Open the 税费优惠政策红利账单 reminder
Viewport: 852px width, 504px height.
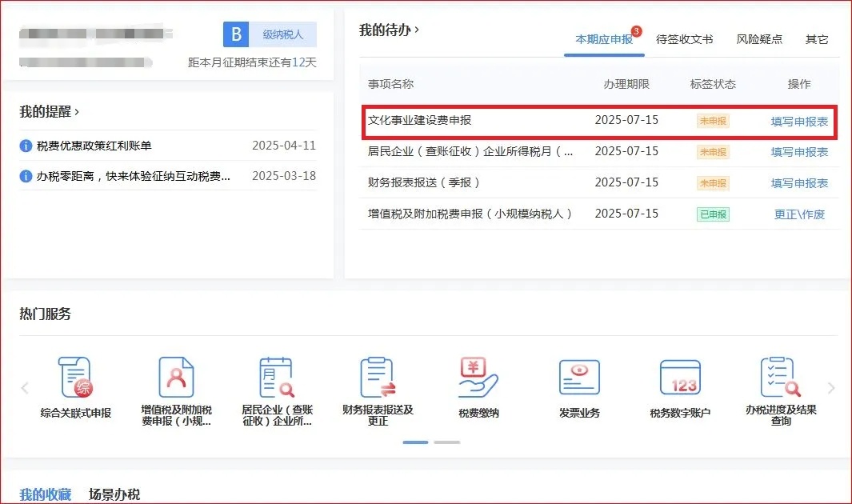[x=94, y=146]
